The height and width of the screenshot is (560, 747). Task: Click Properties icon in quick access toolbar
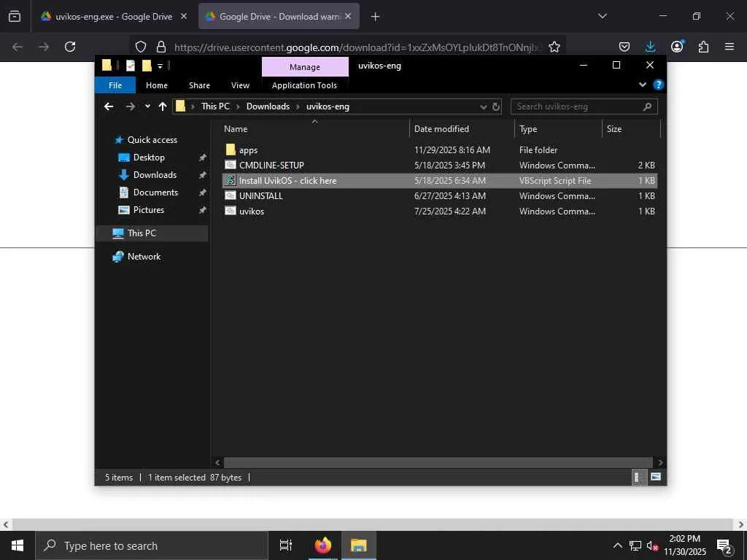130,65
